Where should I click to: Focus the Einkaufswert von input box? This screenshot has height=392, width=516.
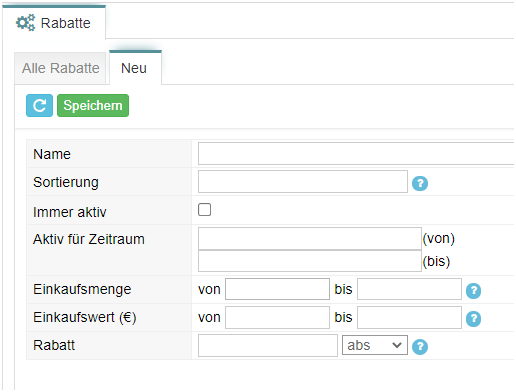click(x=277, y=317)
